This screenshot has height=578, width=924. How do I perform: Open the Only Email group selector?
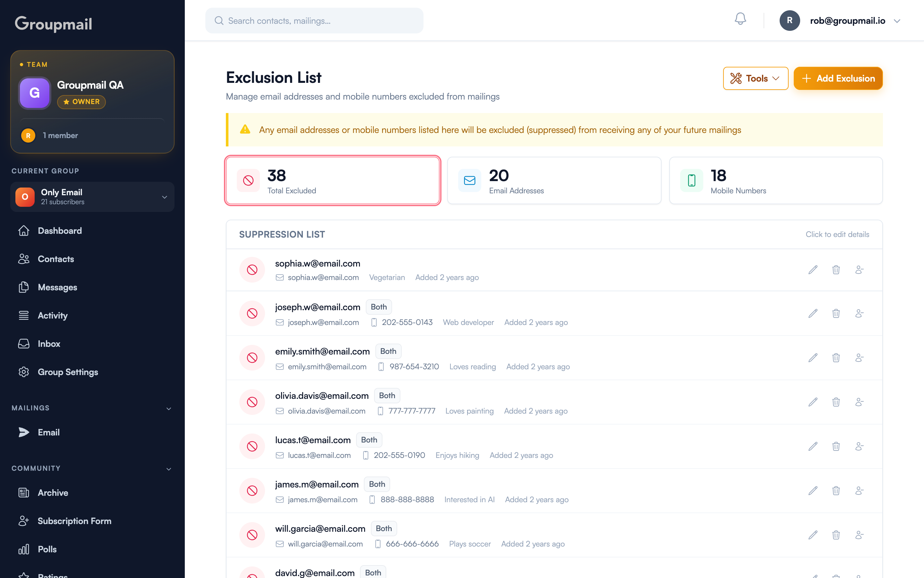click(x=92, y=197)
